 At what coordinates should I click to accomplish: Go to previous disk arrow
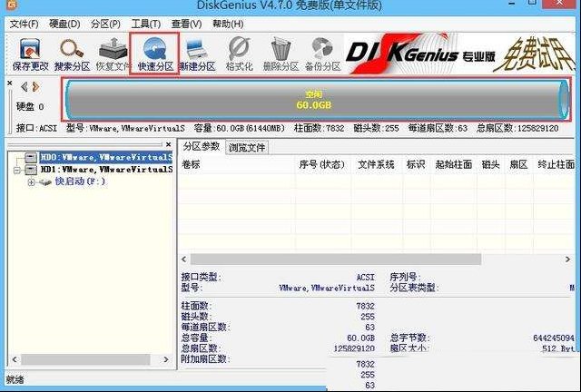(25, 87)
